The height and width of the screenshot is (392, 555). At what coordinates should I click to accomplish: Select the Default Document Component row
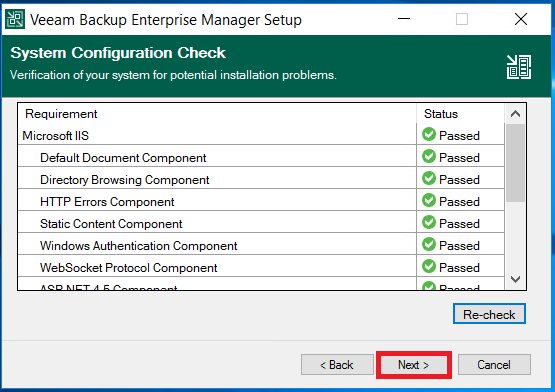tap(261, 156)
